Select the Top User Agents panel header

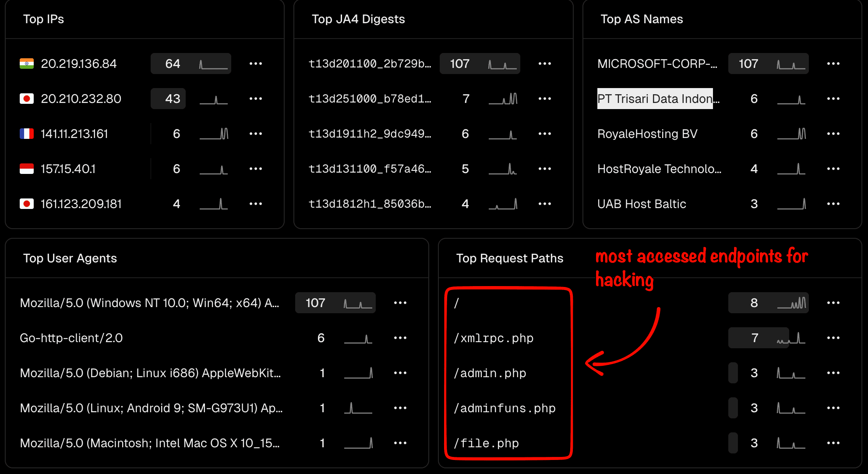click(71, 258)
